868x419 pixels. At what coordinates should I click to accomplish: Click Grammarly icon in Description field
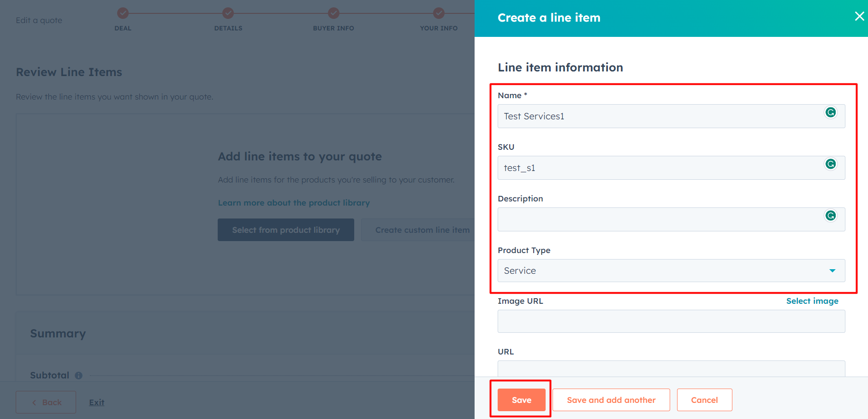pyautogui.click(x=831, y=216)
